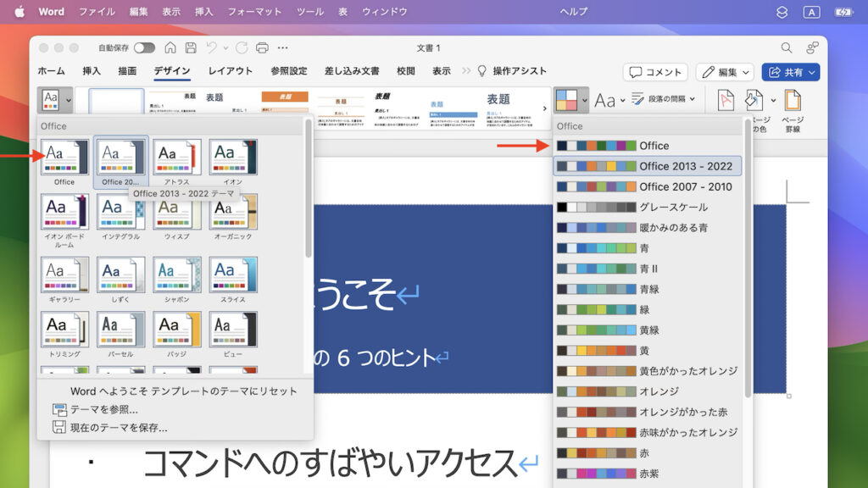Image resolution: width=868 pixels, height=488 pixels.
Task: Toggle the 自動保存 autosave switch
Action: coord(145,48)
